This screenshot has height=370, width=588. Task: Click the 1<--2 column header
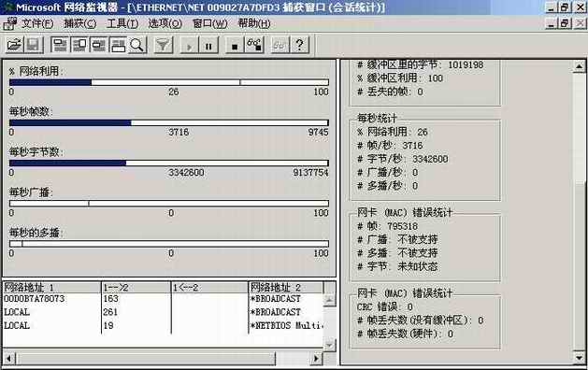point(209,288)
